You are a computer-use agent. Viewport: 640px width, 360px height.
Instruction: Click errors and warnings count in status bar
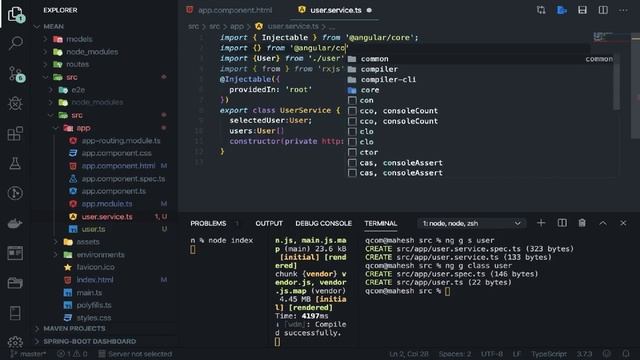[x=72, y=354]
